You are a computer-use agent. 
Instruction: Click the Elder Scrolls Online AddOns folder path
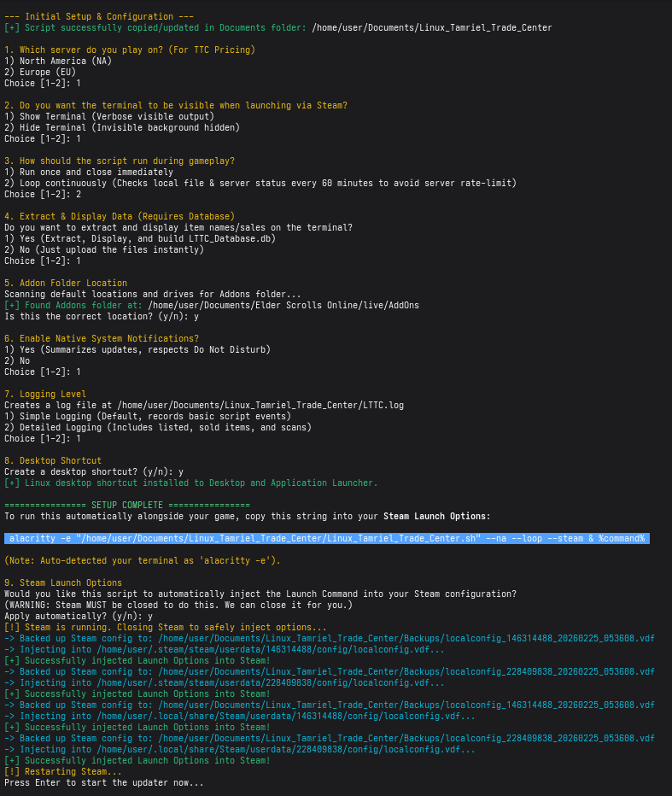(x=283, y=305)
